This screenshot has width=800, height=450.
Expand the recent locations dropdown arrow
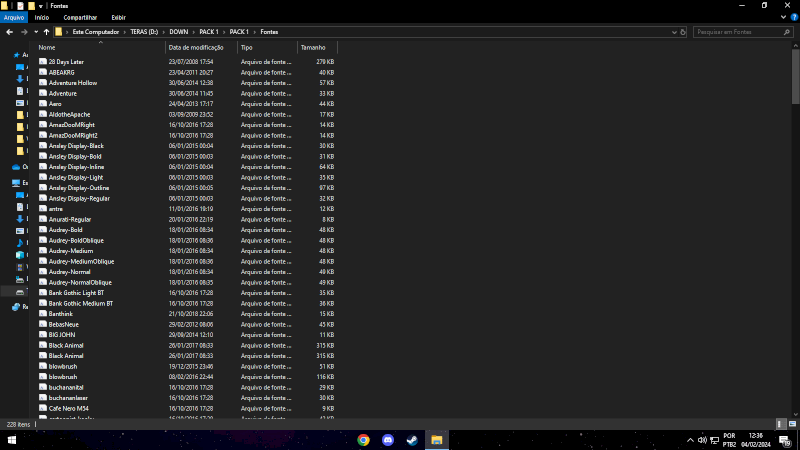(x=36, y=32)
